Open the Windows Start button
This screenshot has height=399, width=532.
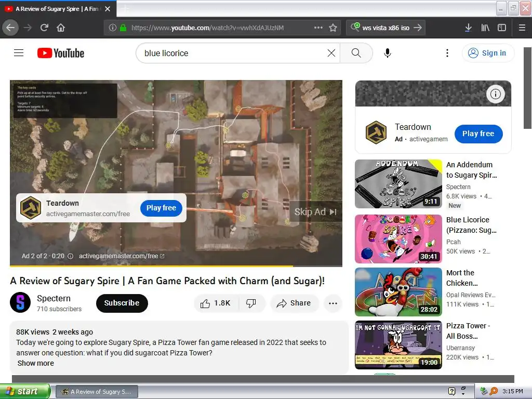pos(25,392)
